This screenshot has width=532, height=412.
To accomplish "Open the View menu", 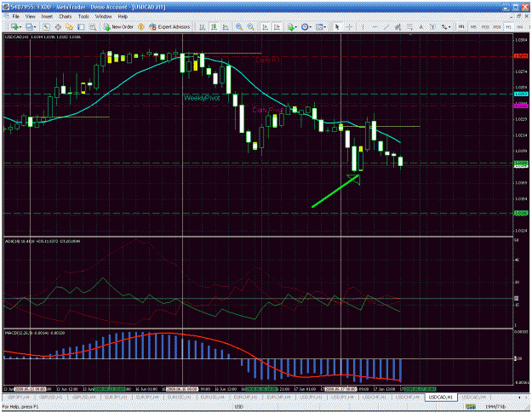I will pyautogui.click(x=30, y=16).
